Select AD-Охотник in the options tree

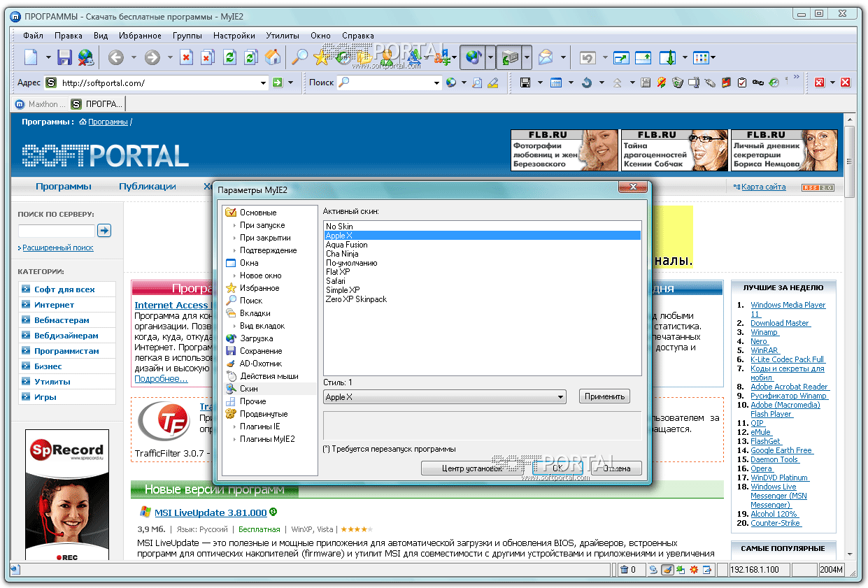(260, 364)
